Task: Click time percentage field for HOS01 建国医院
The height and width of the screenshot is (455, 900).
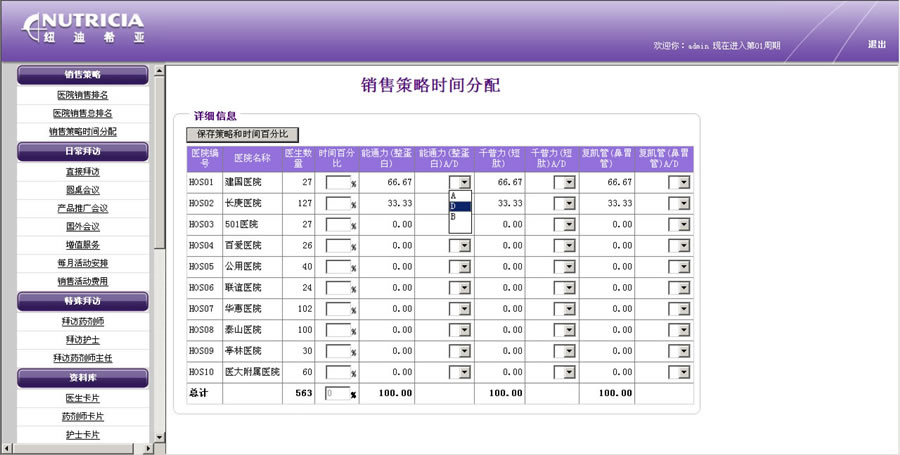Action: (337, 183)
